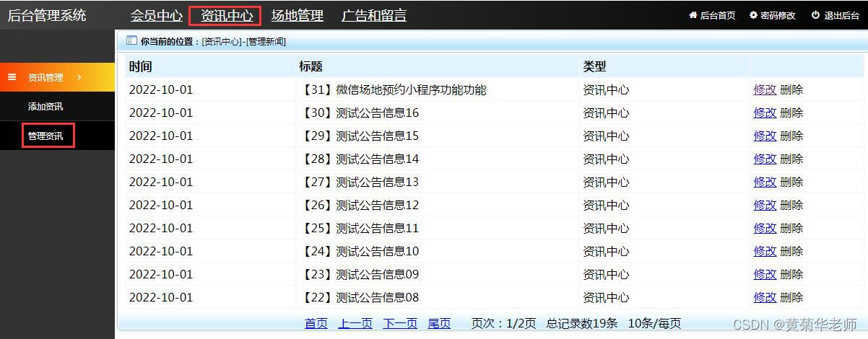Click the date in the 【29】测试公告信息15 row
This screenshot has height=339, width=868.
tap(161, 136)
